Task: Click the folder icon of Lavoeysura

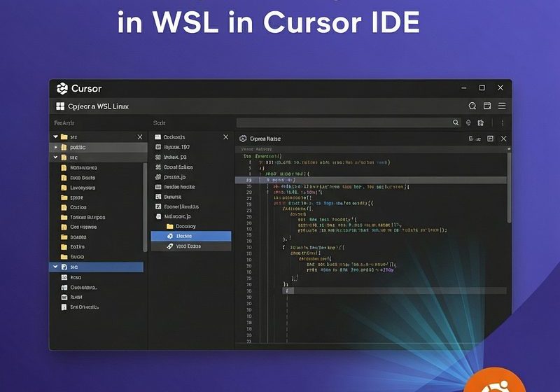Action: point(64,188)
